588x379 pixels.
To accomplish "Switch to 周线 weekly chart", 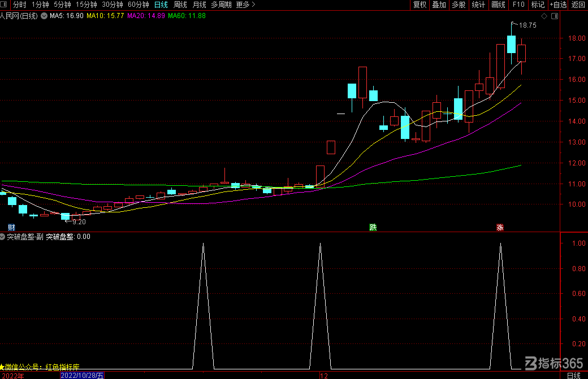I will [x=180, y=5].
